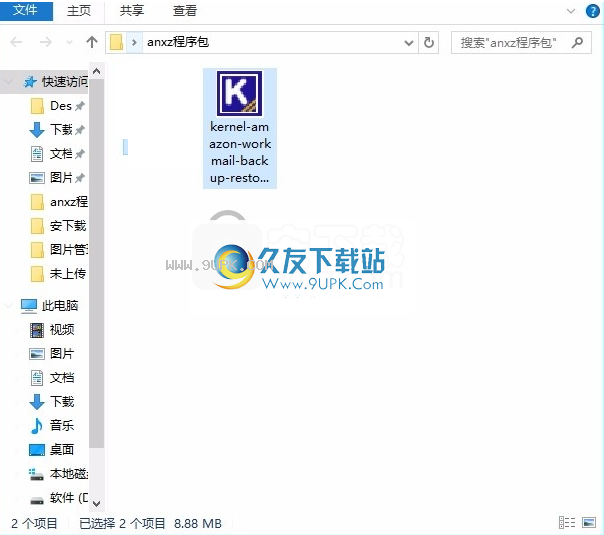Click the 视频 film strip icon

click(x=37, y=330)
